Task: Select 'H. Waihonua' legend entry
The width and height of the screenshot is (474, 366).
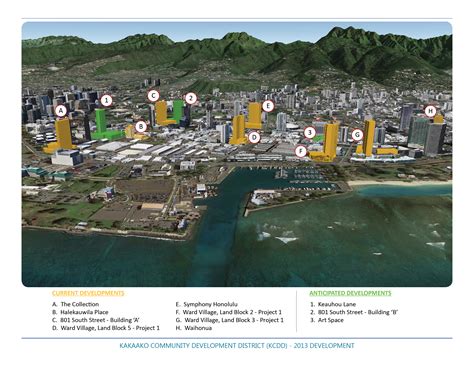Action: coord(194,328)
